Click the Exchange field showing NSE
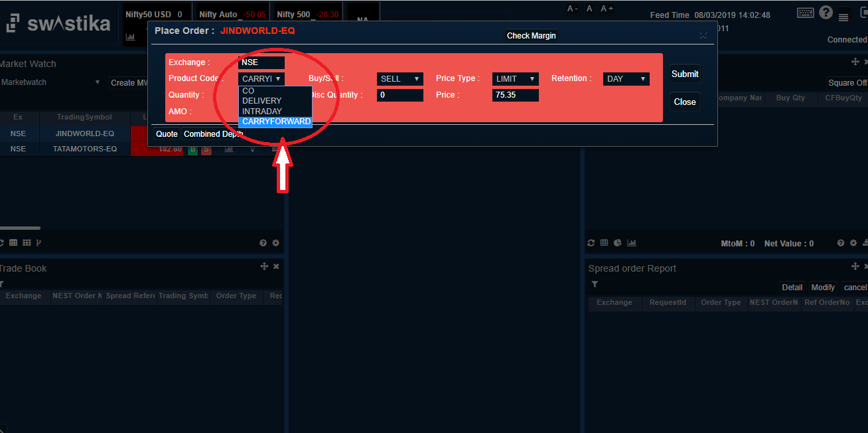The height and width of the screenshot is (433, 868). tap(261, 62)
